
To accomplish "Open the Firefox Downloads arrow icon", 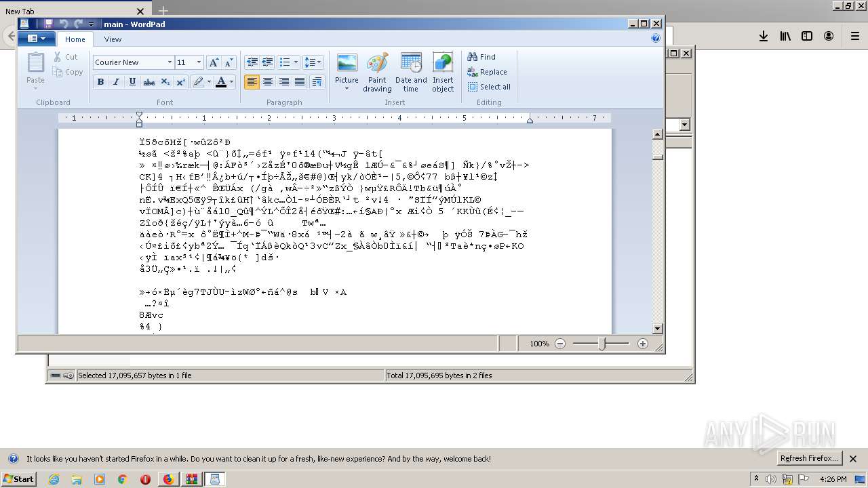I will (x=764, y=37).
